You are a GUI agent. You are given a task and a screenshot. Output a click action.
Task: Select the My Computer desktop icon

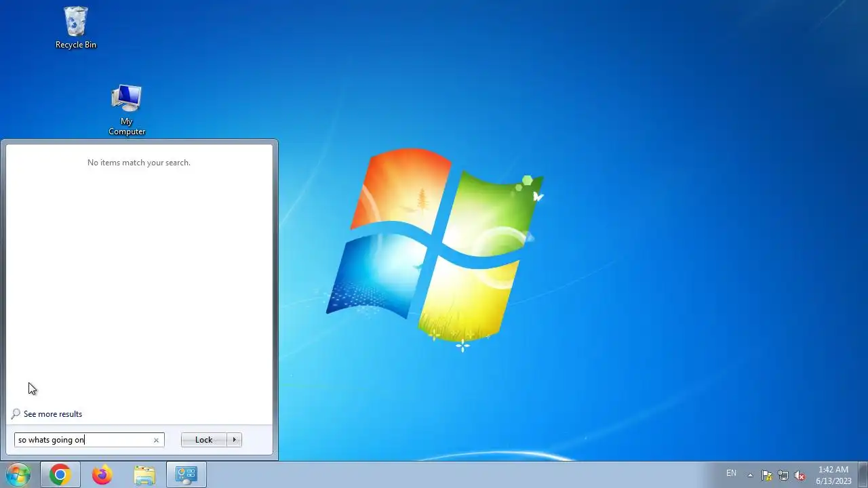coord(127,110)
